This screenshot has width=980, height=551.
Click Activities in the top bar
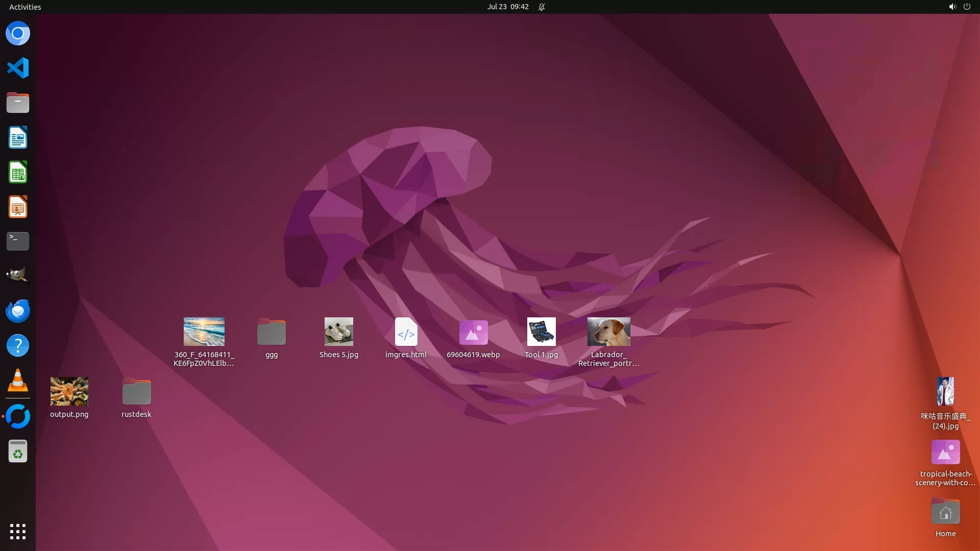[25, 7]
